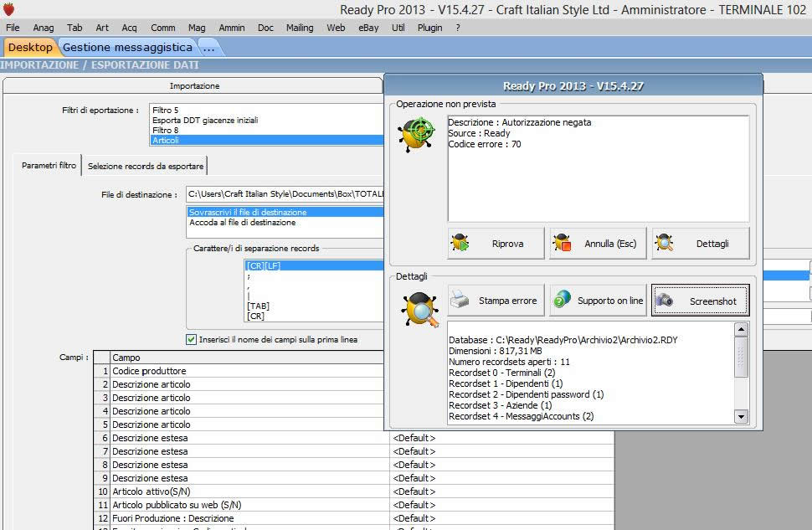This screenshot has height=530, width=812.
Task: Select the Importazione tab
Action: 194,85
